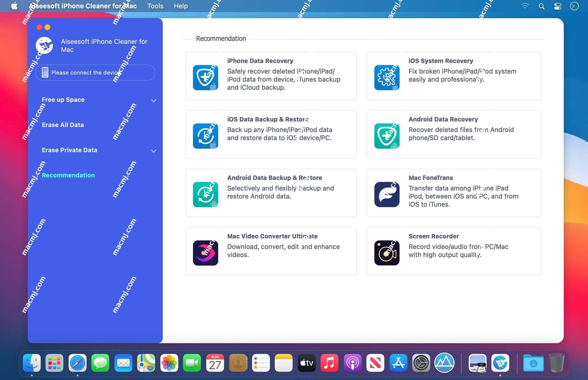
Task: Click Mac Video Converter Ultimate title
Action: (x=272, y=236)
